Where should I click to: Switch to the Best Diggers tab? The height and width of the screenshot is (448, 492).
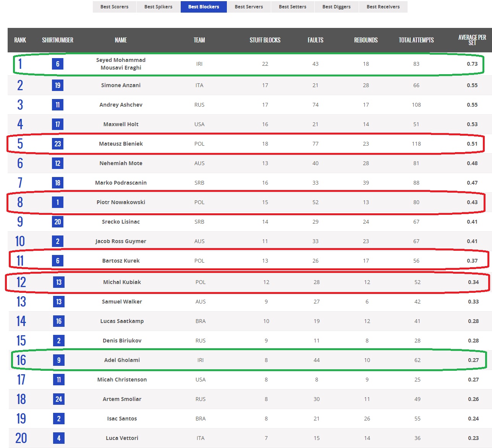337,7
